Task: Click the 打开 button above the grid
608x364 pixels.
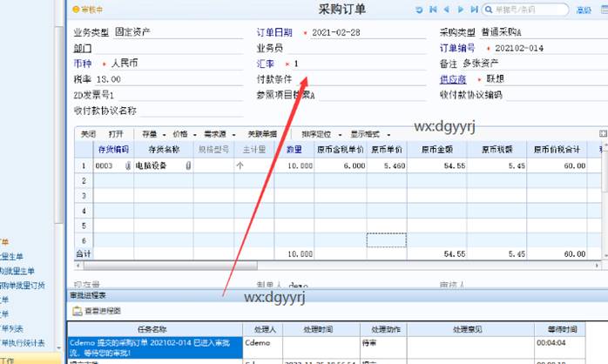Action: [x=116, y=135]
